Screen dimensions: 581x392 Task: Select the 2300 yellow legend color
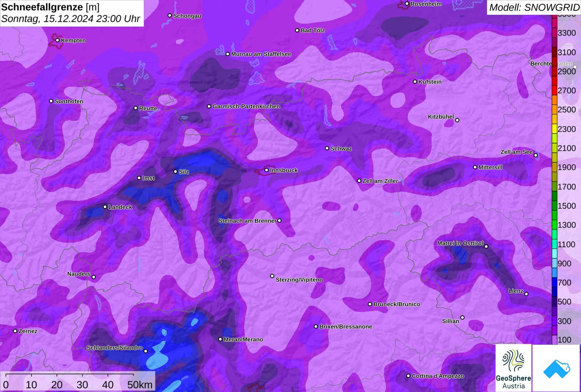tap(554, 129)
